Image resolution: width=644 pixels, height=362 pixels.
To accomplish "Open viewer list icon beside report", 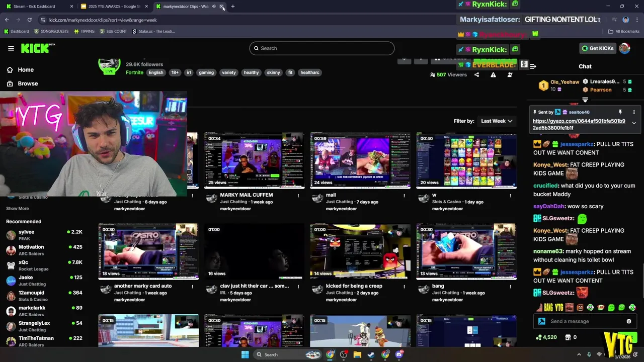I will 510,75.
